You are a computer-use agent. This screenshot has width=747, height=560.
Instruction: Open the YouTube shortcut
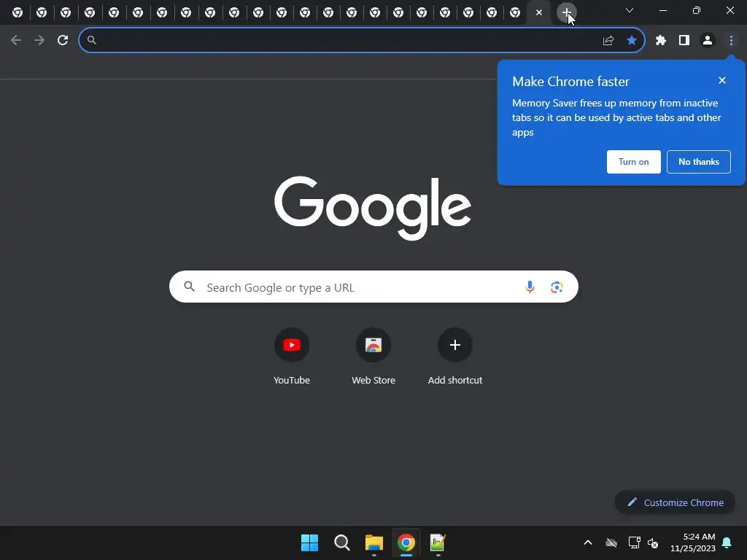tap(292, 357)
